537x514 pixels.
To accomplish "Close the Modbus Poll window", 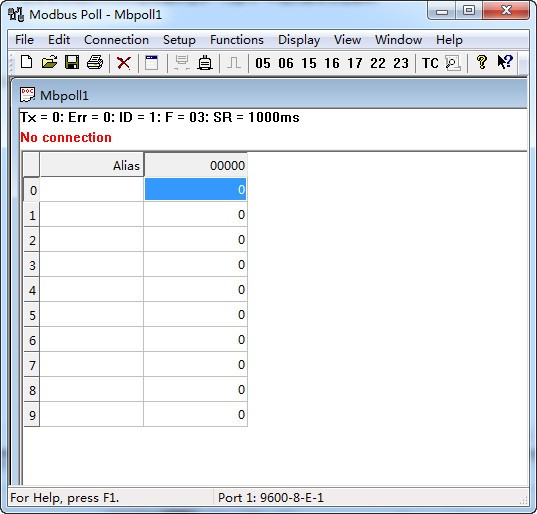I will [x=506, y=11].
